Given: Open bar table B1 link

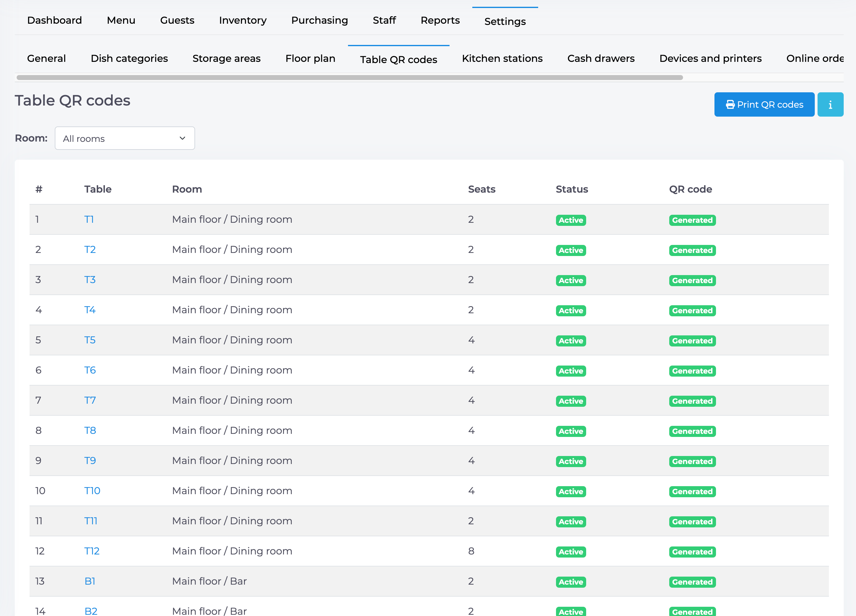Looking at the screenshot, I should 90,581.
